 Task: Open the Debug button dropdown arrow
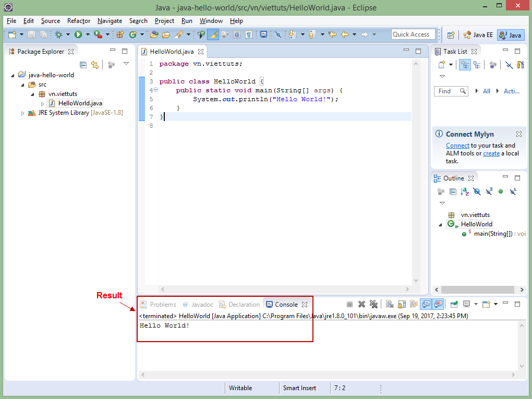(x=68, y=34)
